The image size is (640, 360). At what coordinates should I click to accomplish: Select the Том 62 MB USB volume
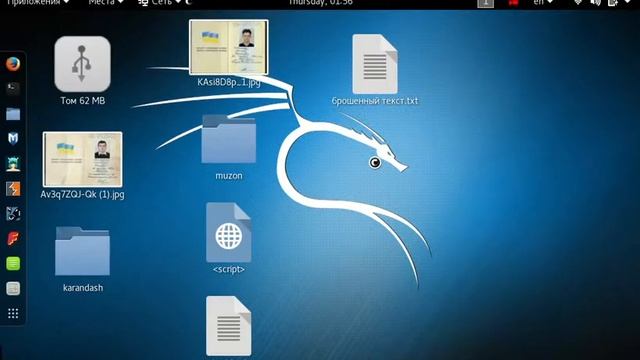(x=82, y=64)
